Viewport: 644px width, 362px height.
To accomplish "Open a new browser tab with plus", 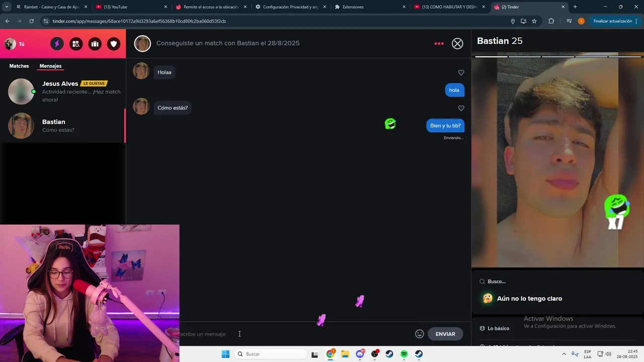I will coord(575,7).
